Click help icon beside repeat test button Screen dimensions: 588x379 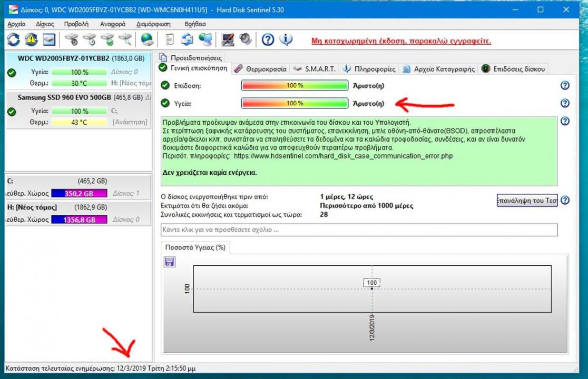(565, 201)
